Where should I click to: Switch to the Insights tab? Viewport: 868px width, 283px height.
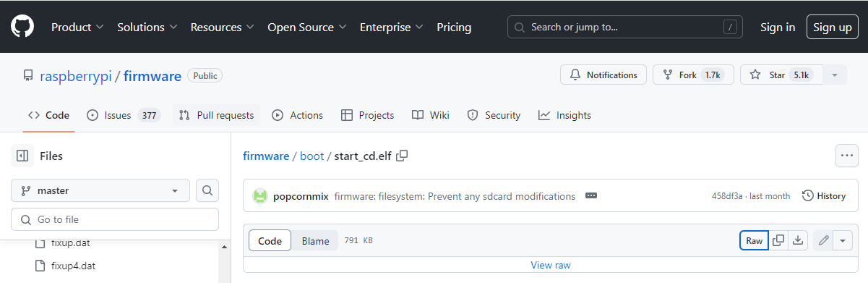pos(564,115)
